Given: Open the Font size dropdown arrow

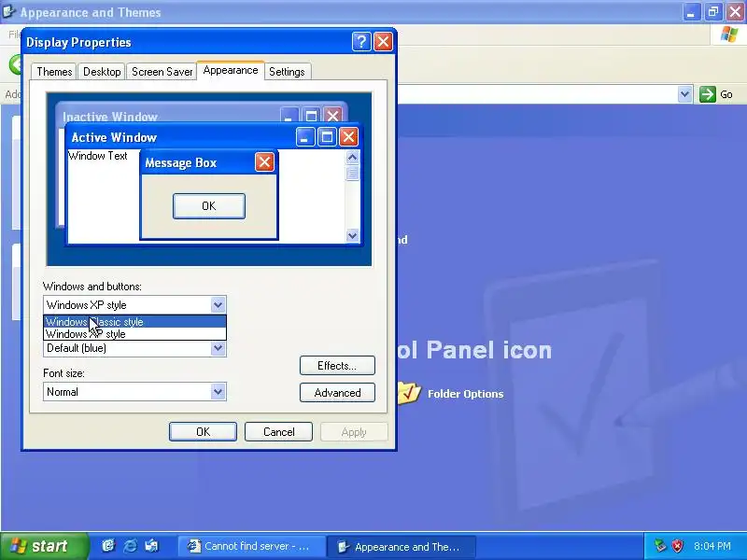Looking at the screenshot, I should point(218,392).
